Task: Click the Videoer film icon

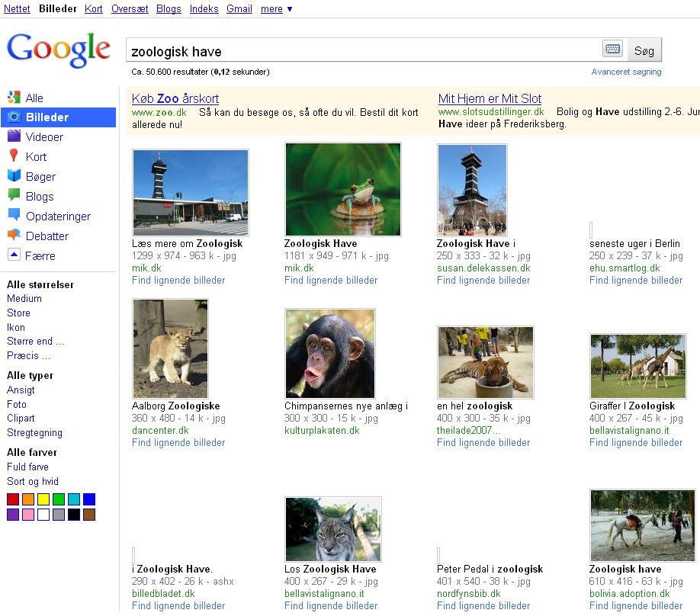Action: (14, 136)
